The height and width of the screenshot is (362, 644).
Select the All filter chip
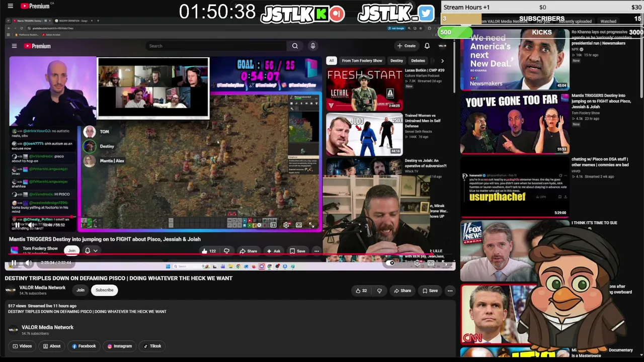coord(331,61)
